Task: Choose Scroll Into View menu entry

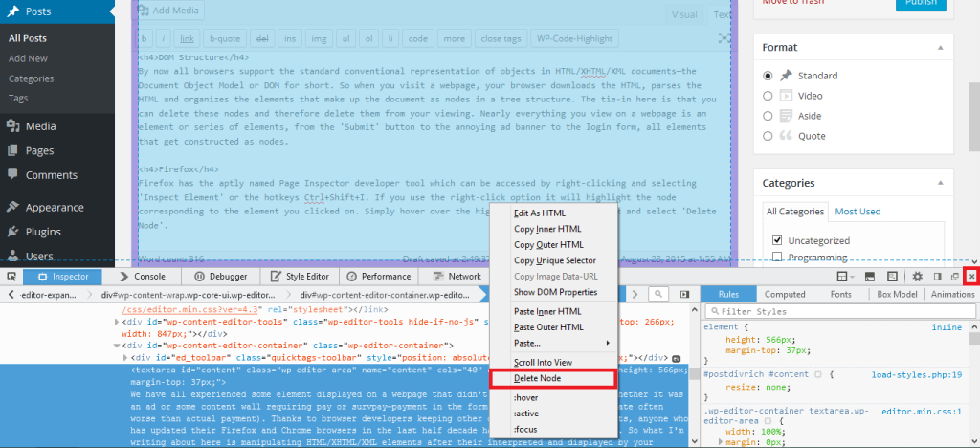Action: [x=553, y=363]
